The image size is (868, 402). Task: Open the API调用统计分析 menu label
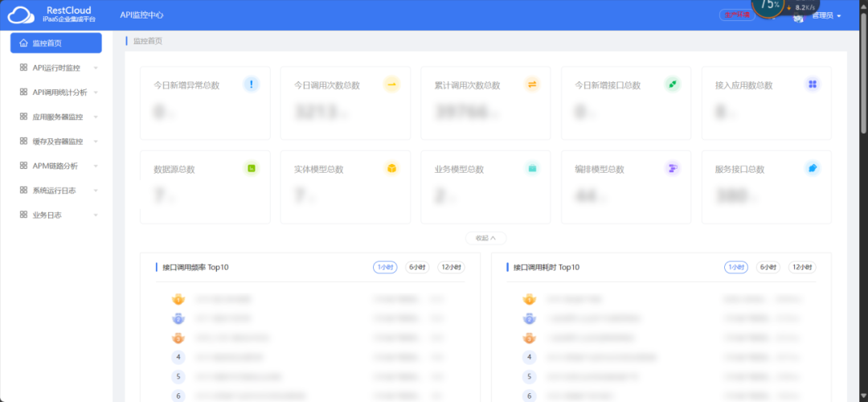59,92
